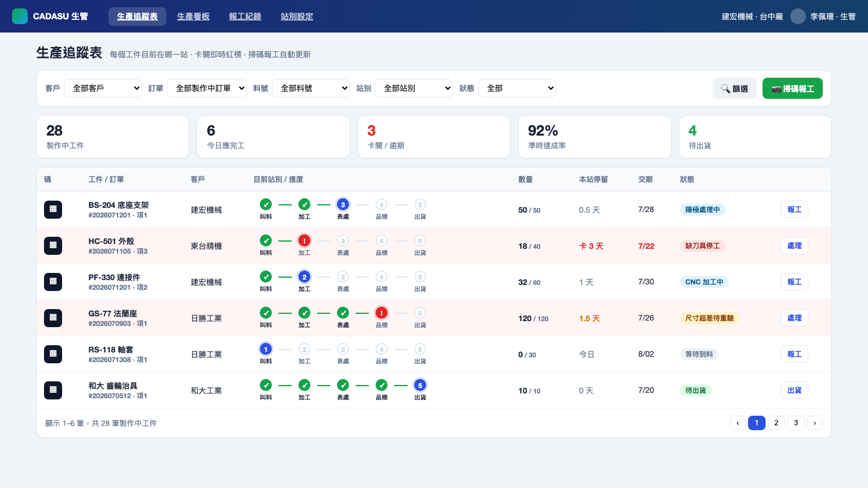868x488 pixels.
Task: Click user avatar next to 李佩珊
Action: [x=798, y=16]
